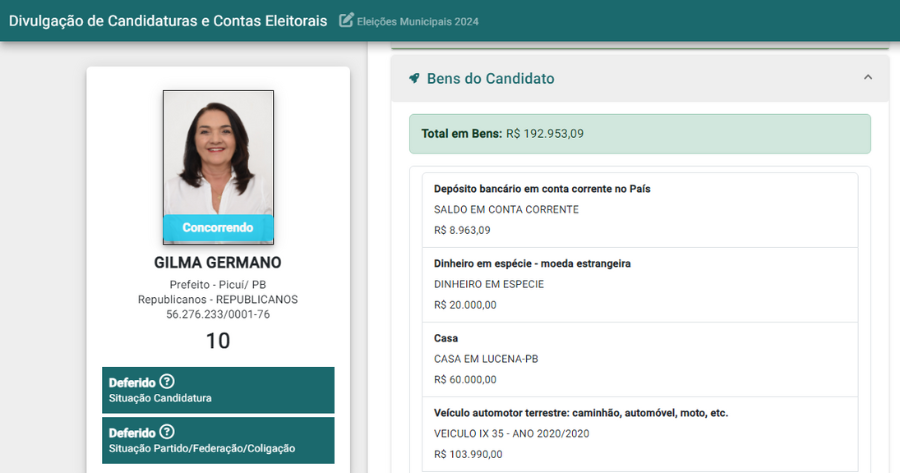Click the candidate name GILMA GERMANO
This screenshot has width=900, height=473.
click(x=218, y=263)
